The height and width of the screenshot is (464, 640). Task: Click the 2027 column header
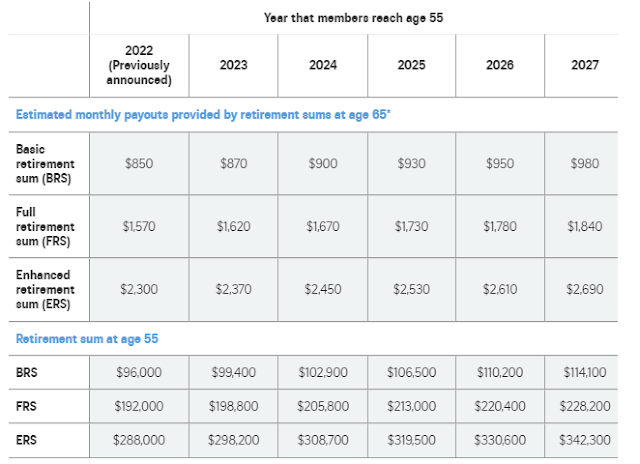point(585,65)
